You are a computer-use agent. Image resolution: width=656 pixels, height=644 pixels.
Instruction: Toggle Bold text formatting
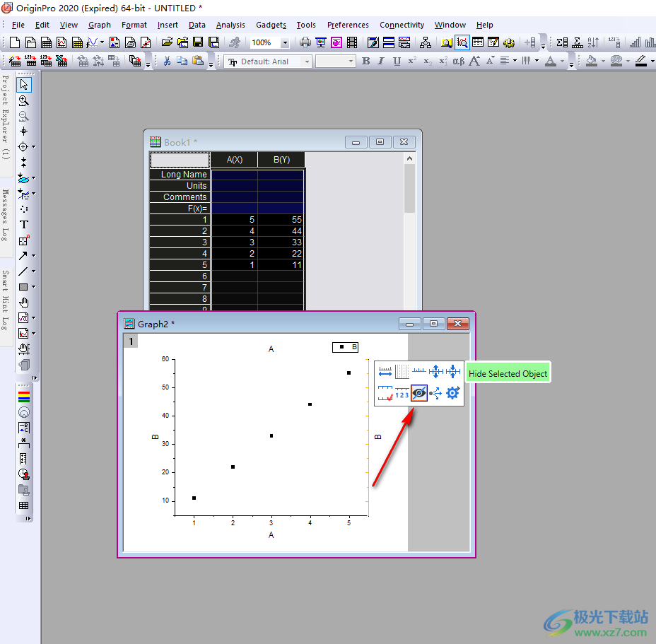[x=365, y=62]
